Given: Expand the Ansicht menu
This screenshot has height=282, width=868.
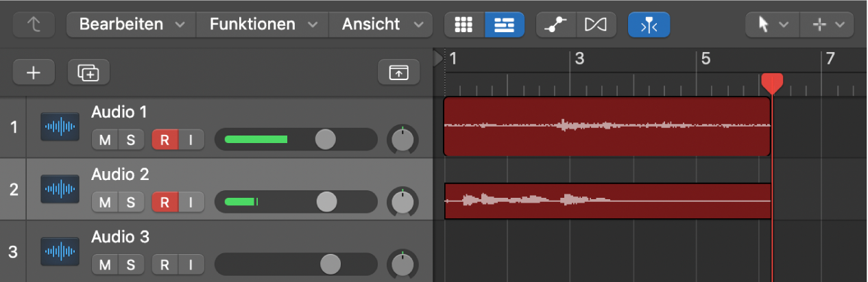Looking at the screenshot, I should pyautogui.click(x=381, y=25).
